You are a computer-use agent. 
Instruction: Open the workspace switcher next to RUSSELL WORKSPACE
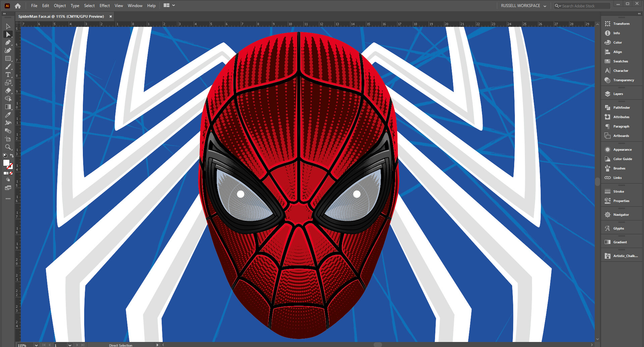(545, 5)
